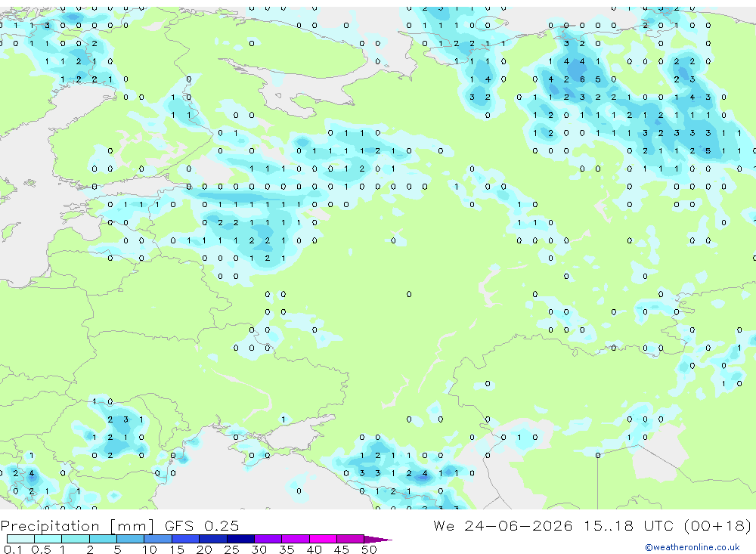Click the 35–40 mm violet legend swatch

296,539
